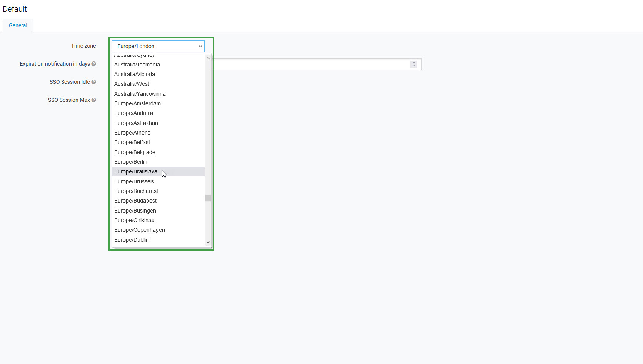Click the number spinner on expiration field
The width and height of the screenshot is (643, 364).
click(x=414, y=64)
